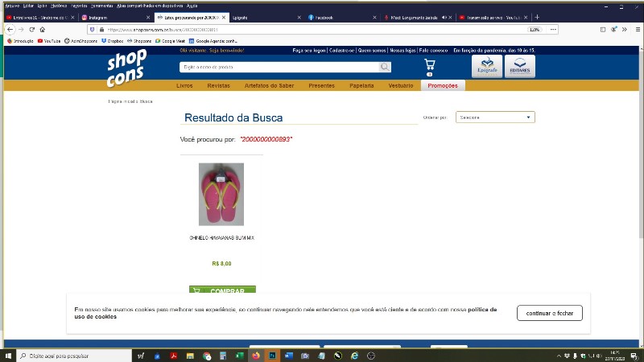Screen dimensions: 644x362
Task: Click 'continuar e fechar' cookie button
Action: click(x=549, y=313)
